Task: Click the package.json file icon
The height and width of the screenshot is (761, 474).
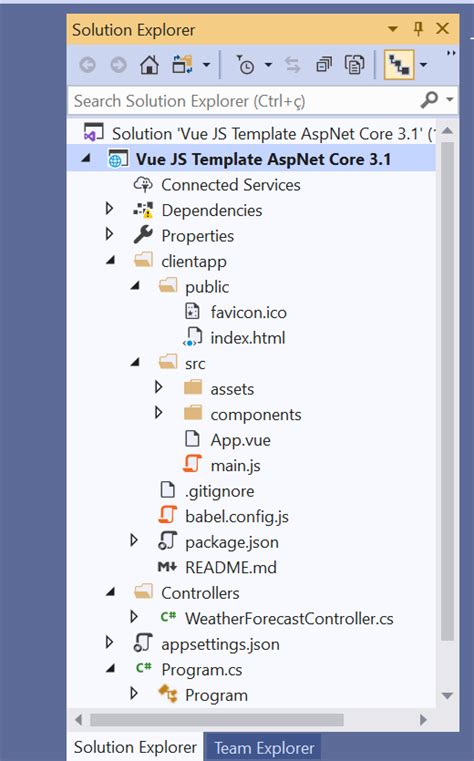Action: (168, 541)
